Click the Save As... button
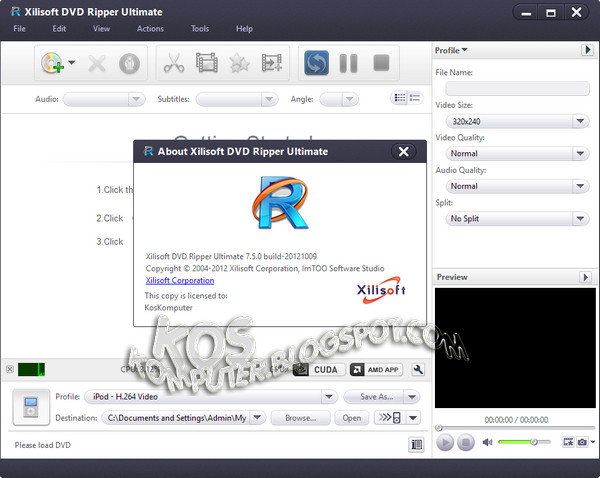Screen dimensions: 600x478 pos(374,397)
